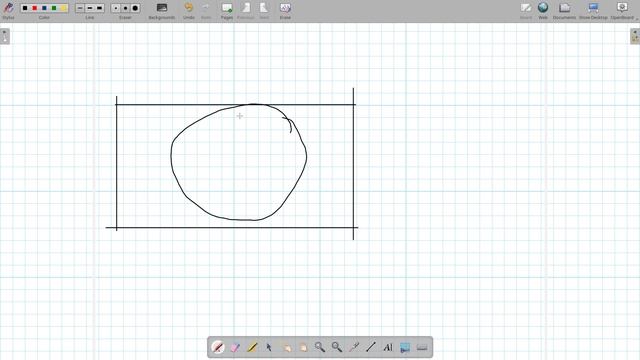Expand the right side library tab
This screenshot has width=640, height=360.
(635, 36)
